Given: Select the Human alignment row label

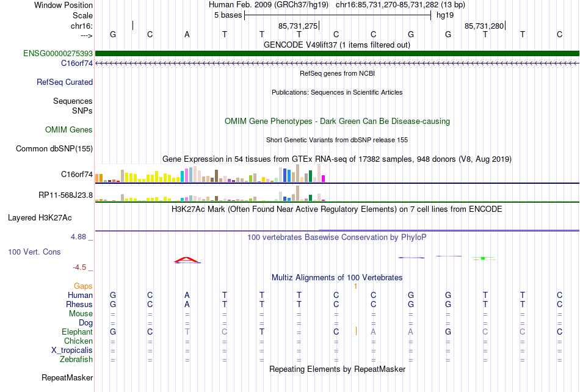Looking at the screenshot, I should click(80, 295).
